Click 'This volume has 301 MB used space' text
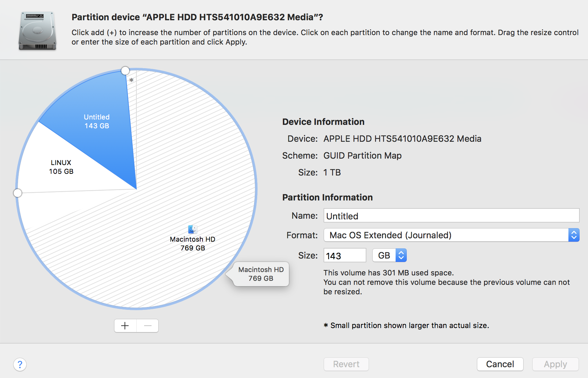The image size is (588, 378). [389, 273]
